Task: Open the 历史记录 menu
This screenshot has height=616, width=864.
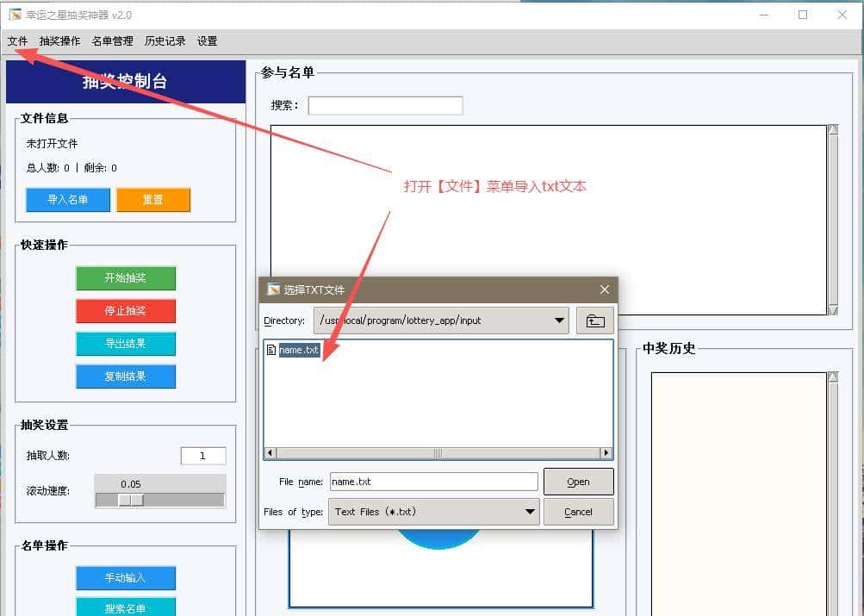Action: point(164,40)
